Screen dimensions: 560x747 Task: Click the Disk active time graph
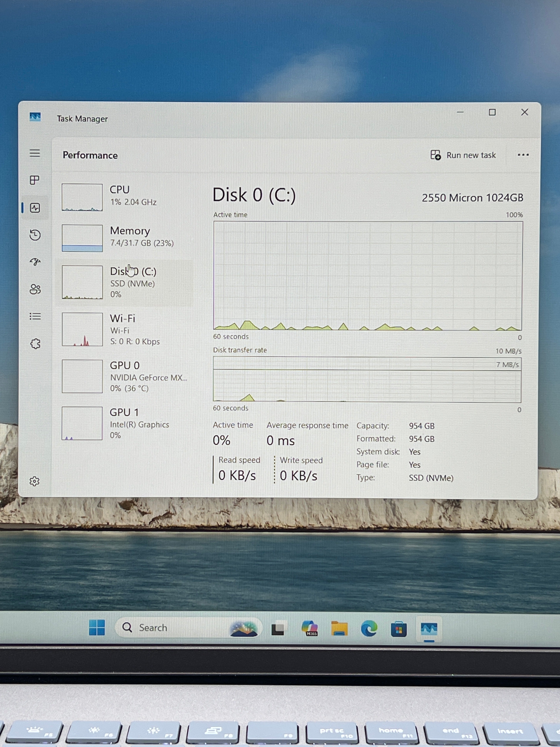coord(368,275)
